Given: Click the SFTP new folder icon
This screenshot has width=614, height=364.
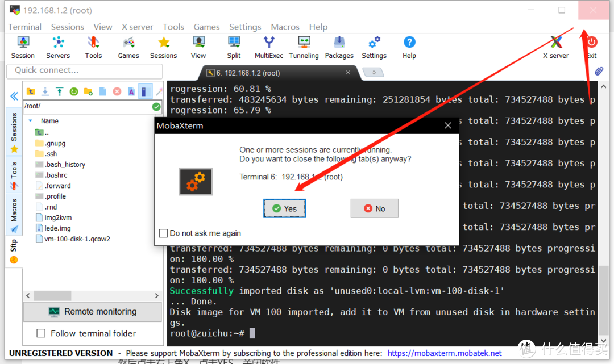Looking at the screenshot, I should 88,91.
